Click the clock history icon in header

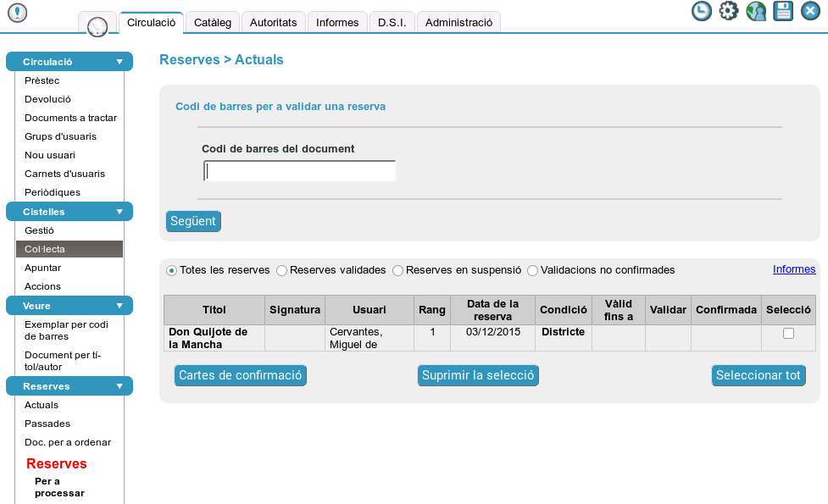701,11
